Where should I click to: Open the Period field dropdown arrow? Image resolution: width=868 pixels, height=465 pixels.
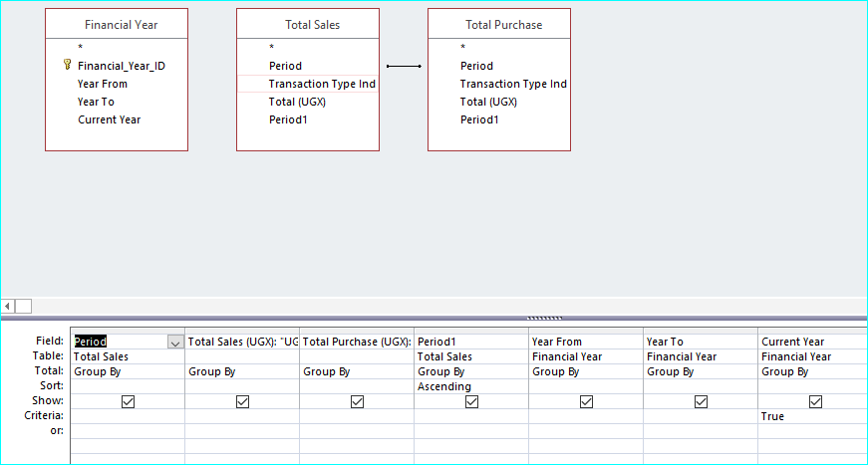click(175, 342)
